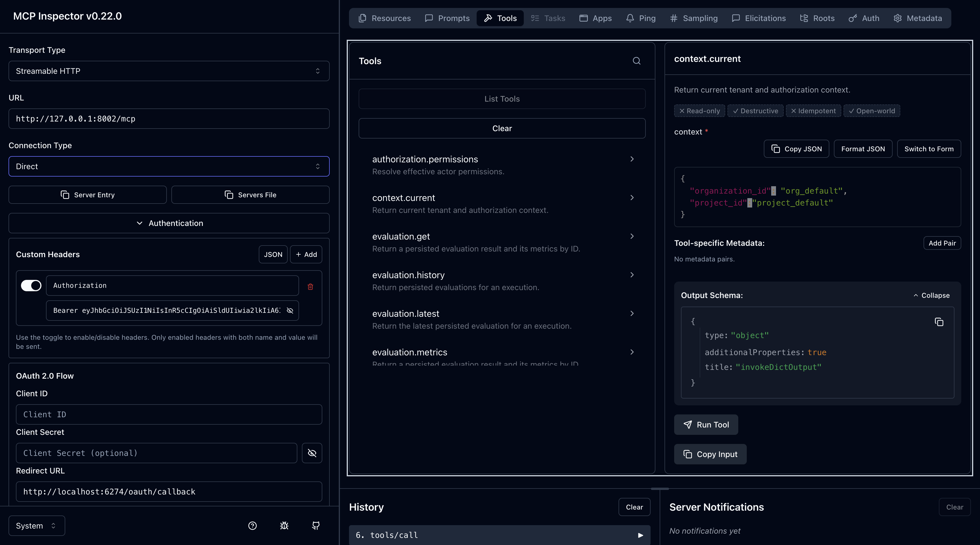The height and width of the screenshot is (545, 980).
Task: Click the context JSON editor area
Action: pos(817,197)
